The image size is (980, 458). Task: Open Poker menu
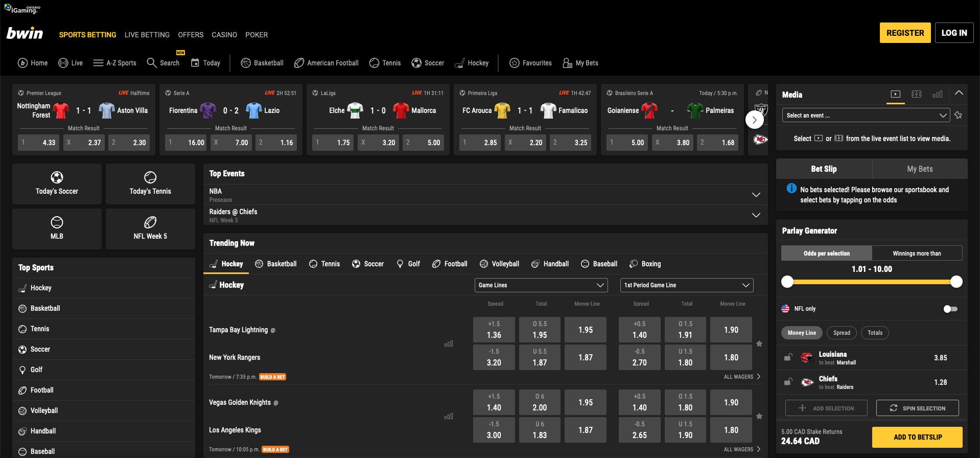pos(256,35)
